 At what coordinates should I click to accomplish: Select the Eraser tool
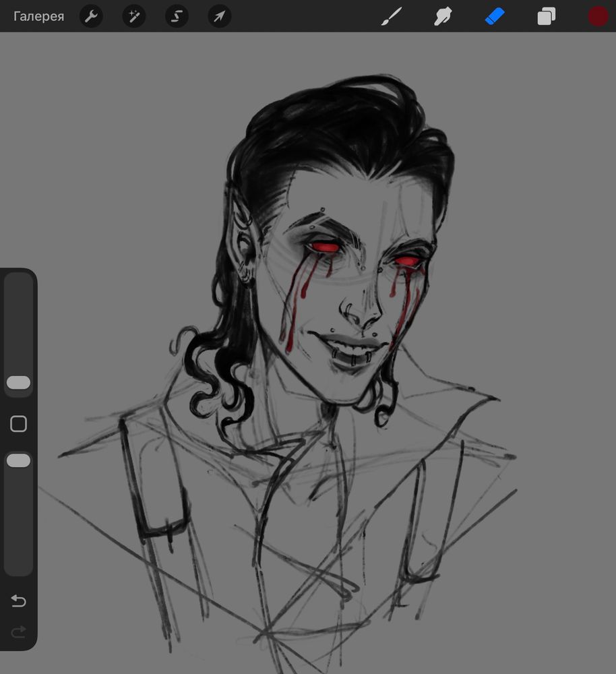(x=495, y=16)
